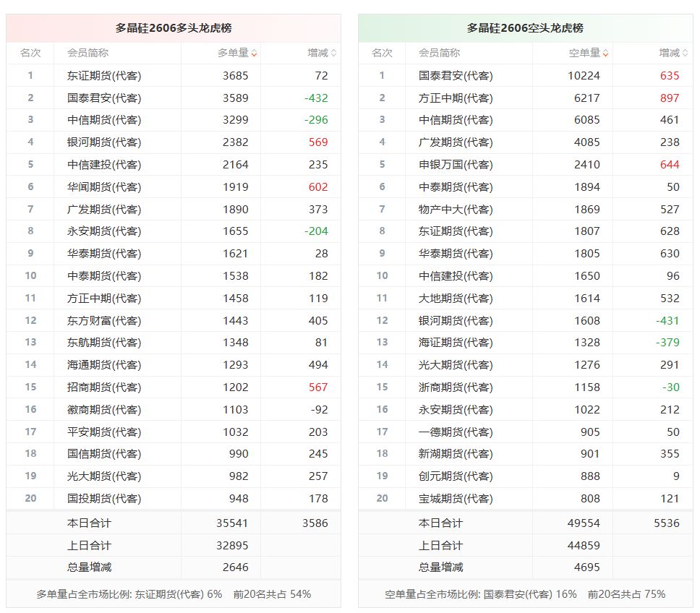Viewport: 700px width, 613px height.
Task: Click 中信期货(代客) in short table
Action: click(456, 119)
